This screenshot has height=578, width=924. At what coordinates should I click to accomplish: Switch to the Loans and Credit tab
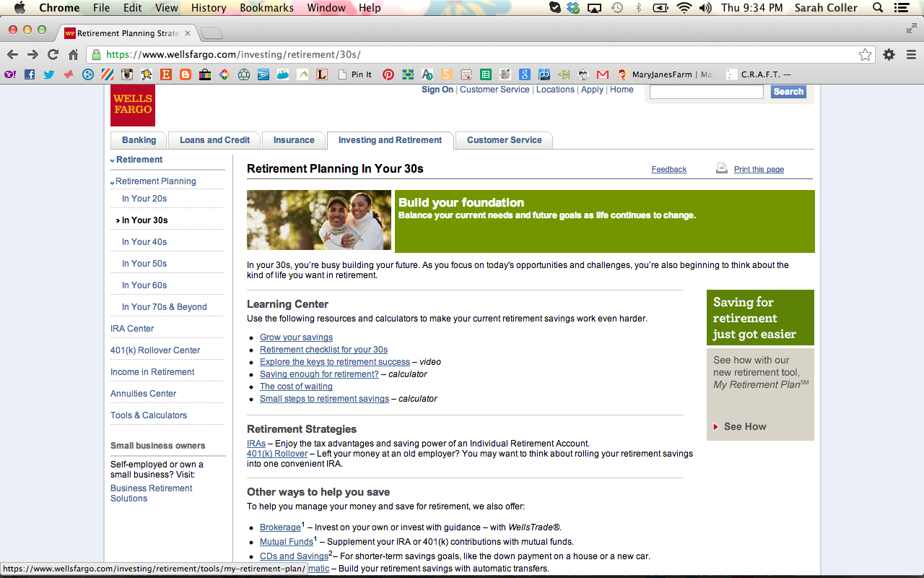tap(214, 140)
